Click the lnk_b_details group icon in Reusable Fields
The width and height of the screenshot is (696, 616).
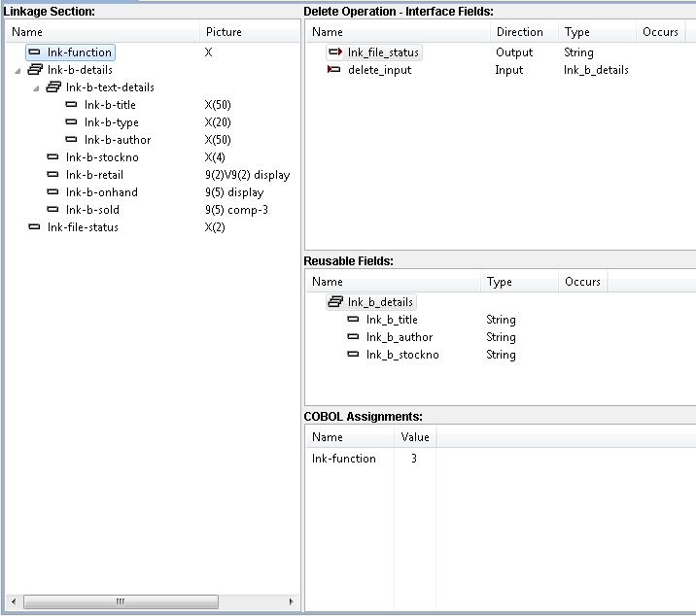(x=335, y=302)
